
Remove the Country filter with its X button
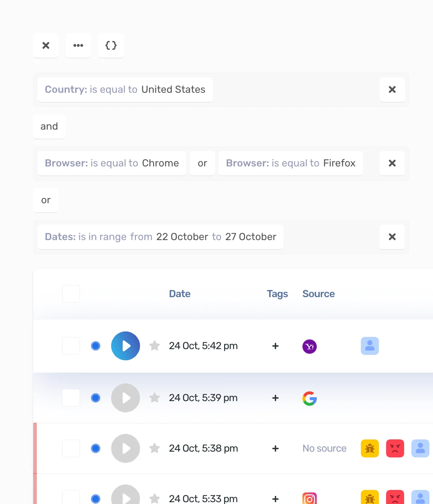(392, 90)
